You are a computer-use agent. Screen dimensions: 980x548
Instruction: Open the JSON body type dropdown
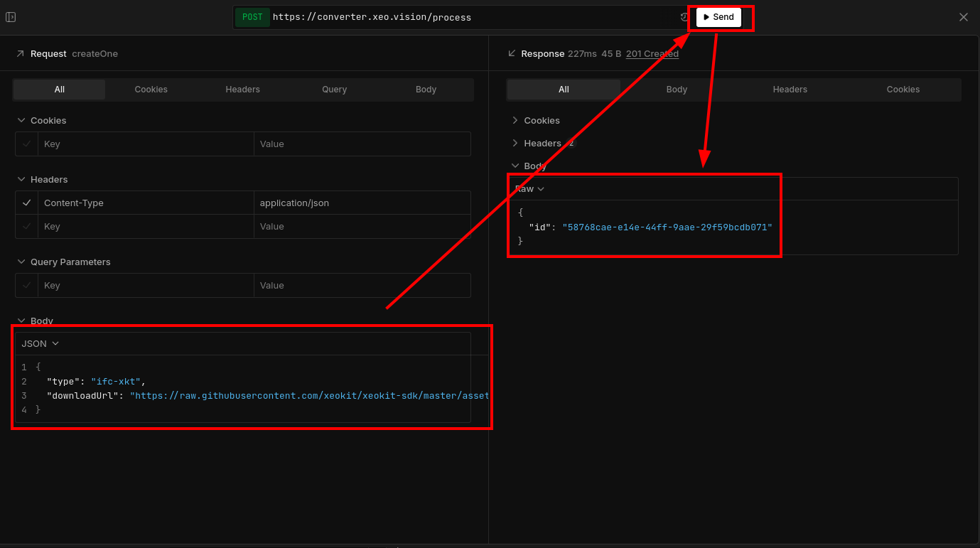click(40, 344)
